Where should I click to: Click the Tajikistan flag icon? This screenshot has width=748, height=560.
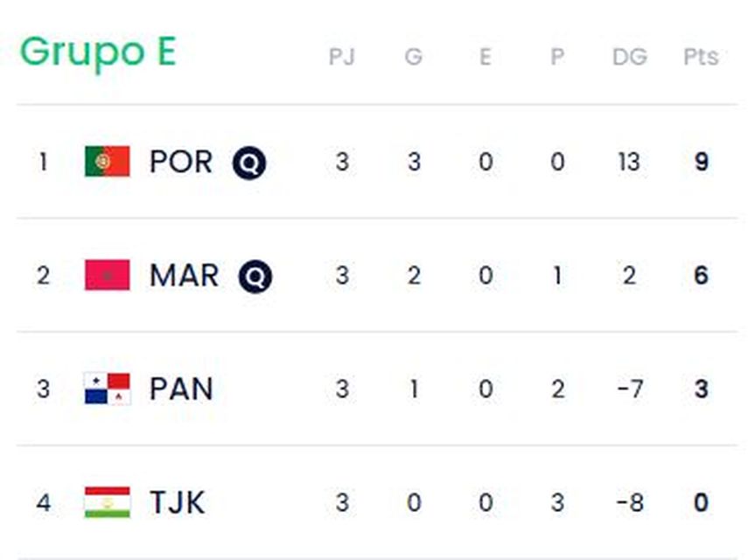pos(107,503)
